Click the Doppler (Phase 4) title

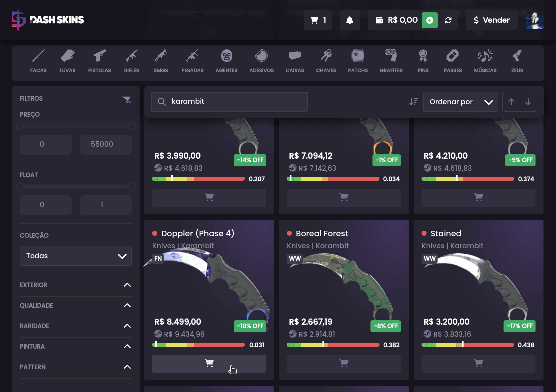(x=198, y=233)
